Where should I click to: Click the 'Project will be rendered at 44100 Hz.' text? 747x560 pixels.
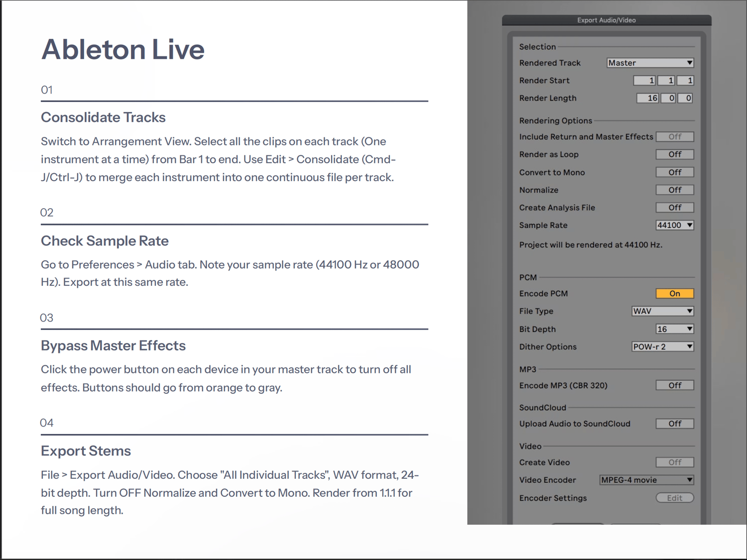(x=591, y=245)
